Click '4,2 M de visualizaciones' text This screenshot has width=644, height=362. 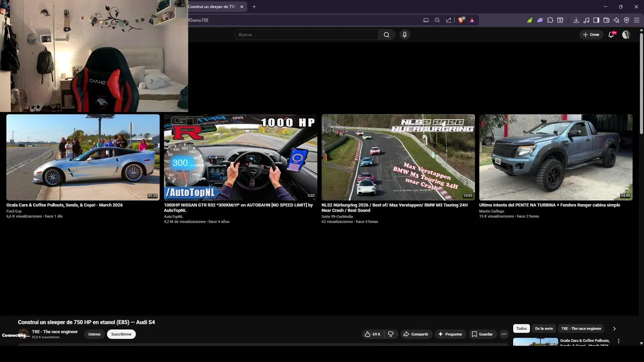click(185, 222)
